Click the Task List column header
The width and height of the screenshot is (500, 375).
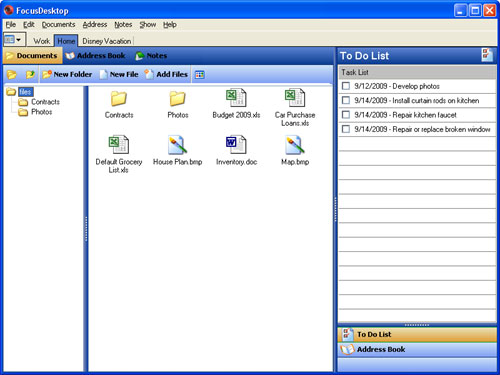(417, 72)
